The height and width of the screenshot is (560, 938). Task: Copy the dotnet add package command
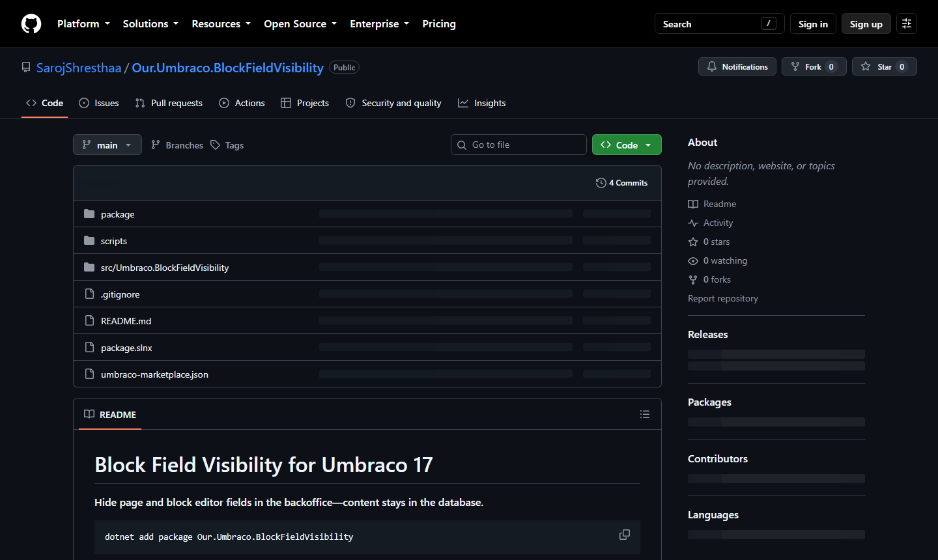click(625, 535)
